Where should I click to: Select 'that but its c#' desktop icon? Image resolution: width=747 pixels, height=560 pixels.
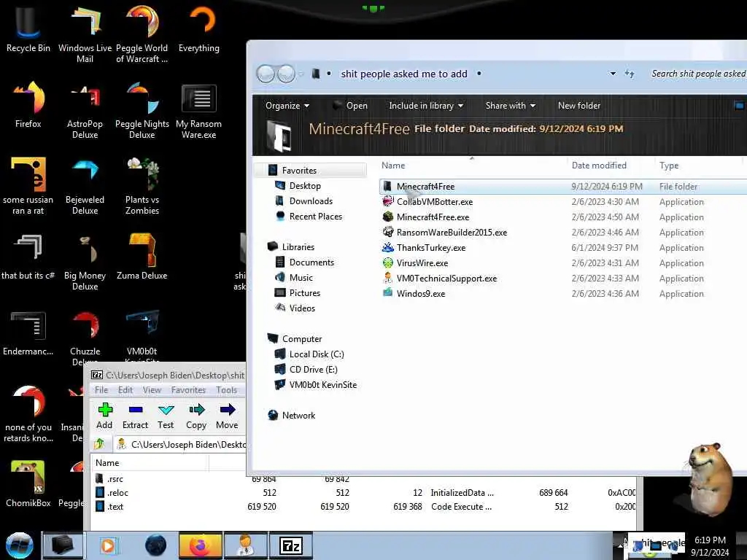(x=28, y=256)
